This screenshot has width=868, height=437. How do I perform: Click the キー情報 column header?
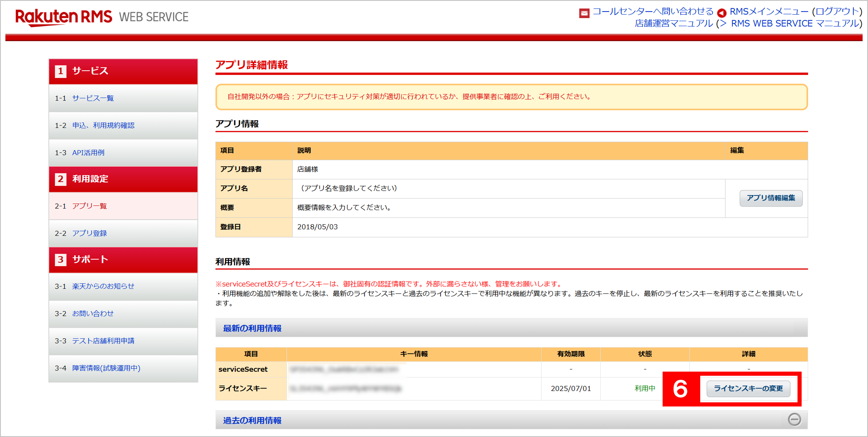[414, 354]
